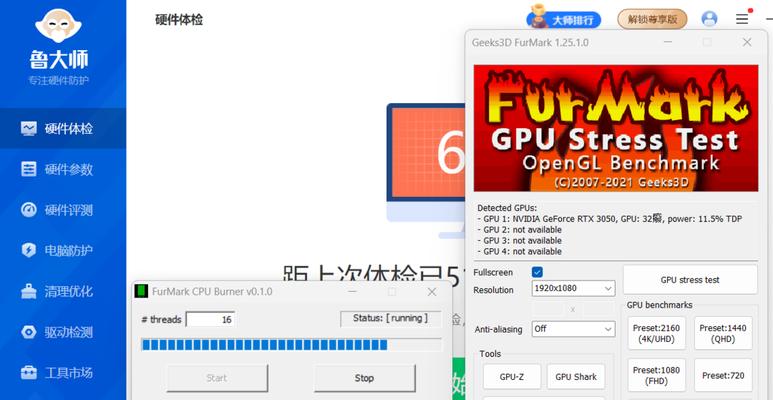The width and height of the screenshot is (773, 400).
Task: Click the Status: [ running ] indicator
Action: (x=390, y=319)
